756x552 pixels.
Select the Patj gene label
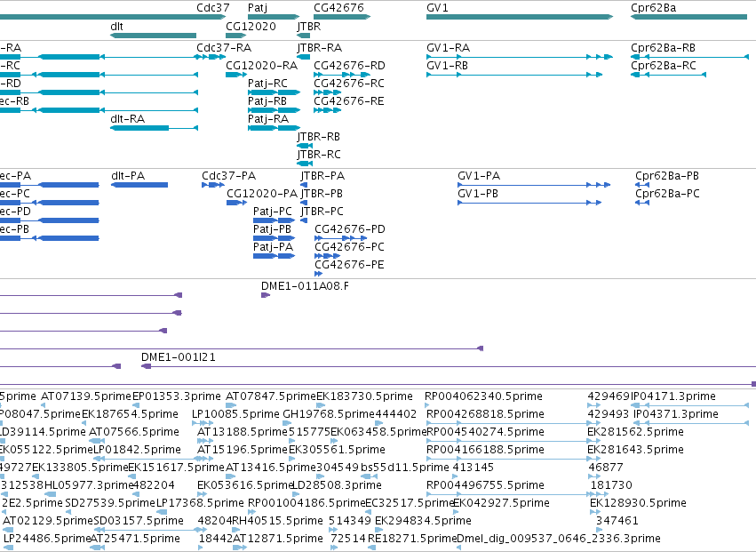(258, 8)
